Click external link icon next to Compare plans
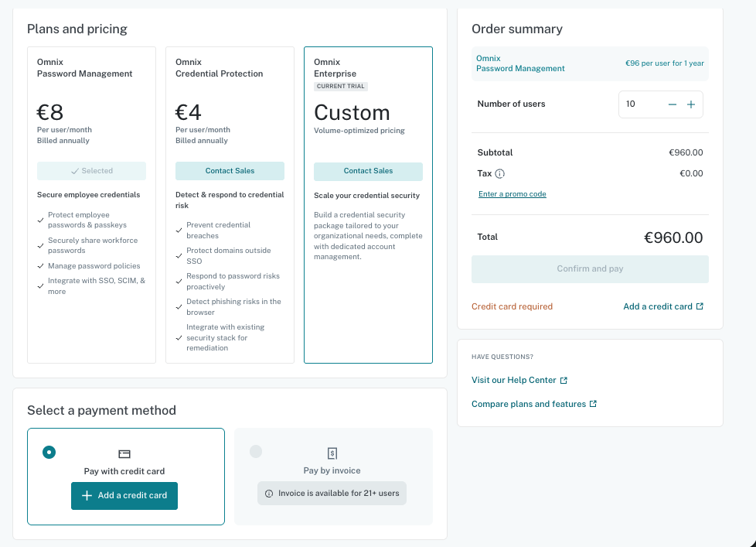The height and width of the screenshot is (547, 756). coord(593,404)
